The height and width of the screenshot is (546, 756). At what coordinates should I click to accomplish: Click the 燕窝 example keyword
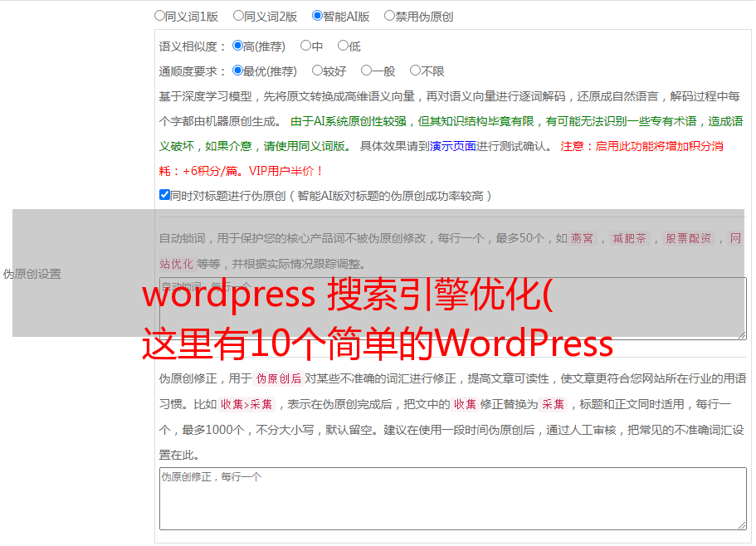[x=582, y=238]
